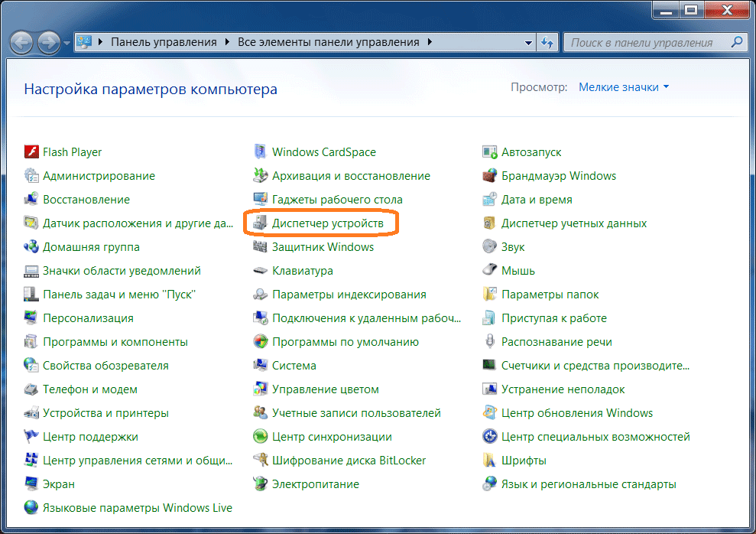
Task: Open Центр управления сетями link
Action: (x=138, y=461)
